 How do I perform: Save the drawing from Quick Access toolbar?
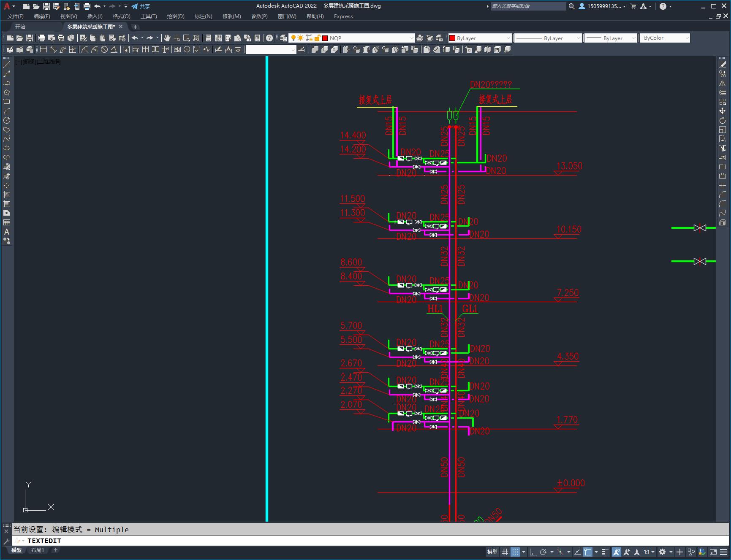click(x=46, y=6)
